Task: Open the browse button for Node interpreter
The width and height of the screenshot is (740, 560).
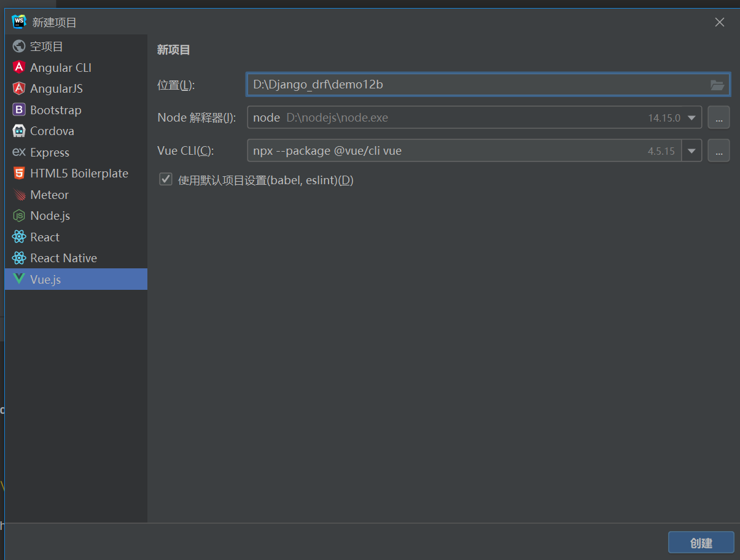Action: pyautogui.click(x=719, y=117)
